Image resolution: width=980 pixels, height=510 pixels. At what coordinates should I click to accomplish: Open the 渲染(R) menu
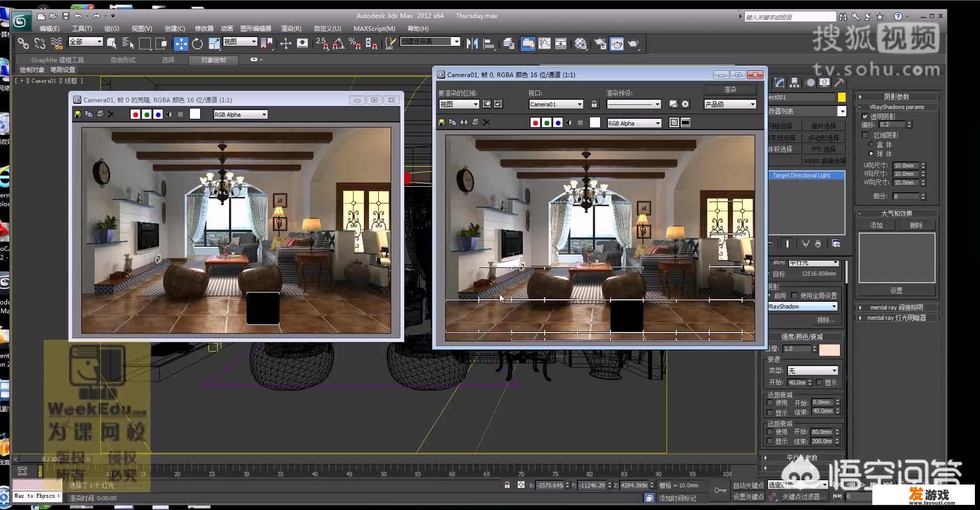291,29
